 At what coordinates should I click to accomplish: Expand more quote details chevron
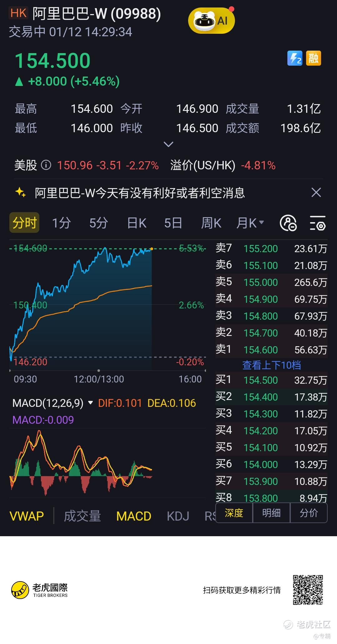pyautogui.click(x=168, y=144)
